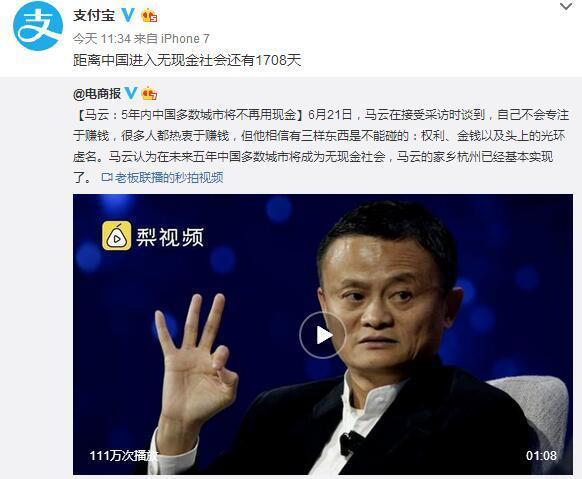Open the 今天 11:34 timestamp link
This screenshot has width=582, height=479.
(x=102, y=39)
